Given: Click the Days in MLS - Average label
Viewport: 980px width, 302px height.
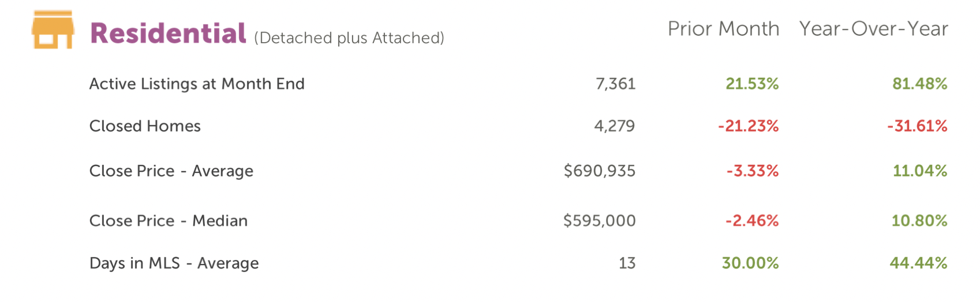Looking at the screenshot, I should (x=174, y=263).
